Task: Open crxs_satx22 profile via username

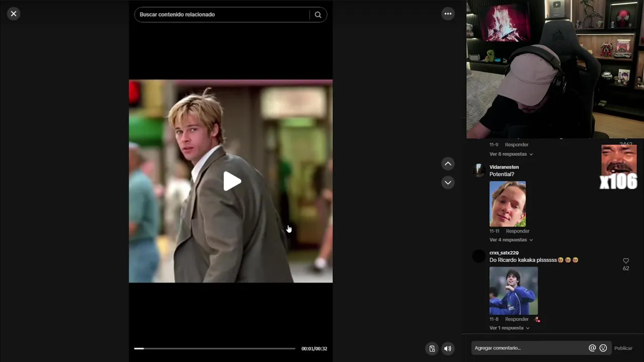Action: (504, 253)
